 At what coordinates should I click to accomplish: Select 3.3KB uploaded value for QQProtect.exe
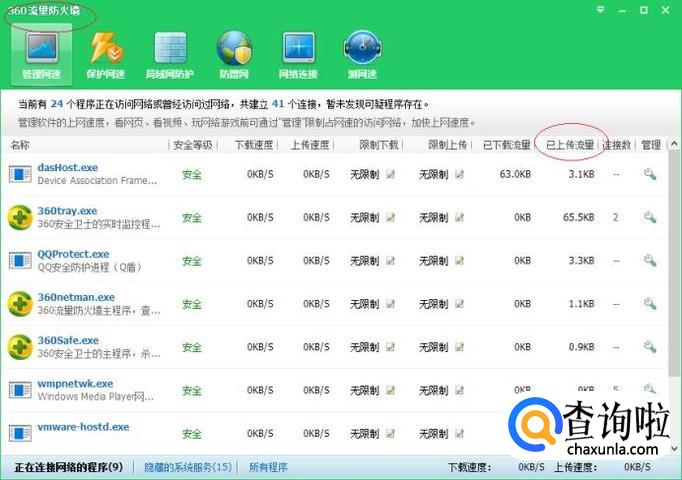(x=582, y=260)
